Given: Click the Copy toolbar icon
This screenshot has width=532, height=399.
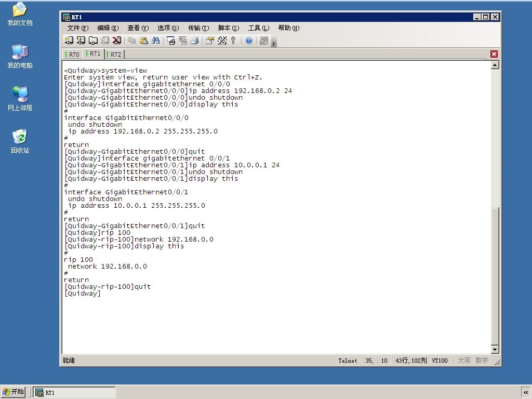Looking at the screenshot, I should (x=131, y=41).
